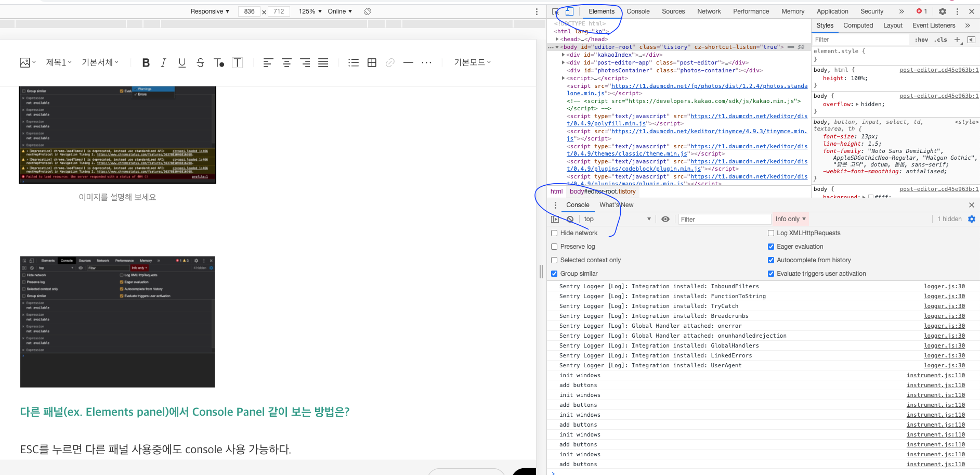The image size is (980, 475).
Task: Open the Info only log level dropdown
Action: pos(790,219)
